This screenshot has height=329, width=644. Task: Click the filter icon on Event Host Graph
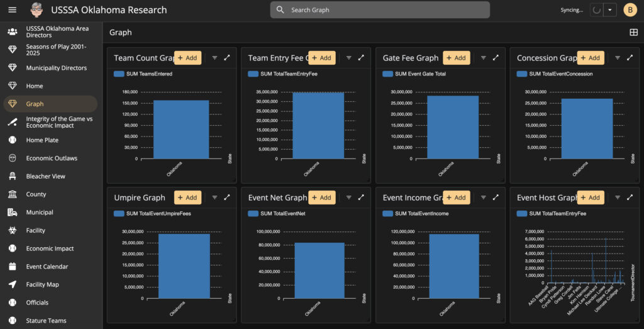pos(618,198)
